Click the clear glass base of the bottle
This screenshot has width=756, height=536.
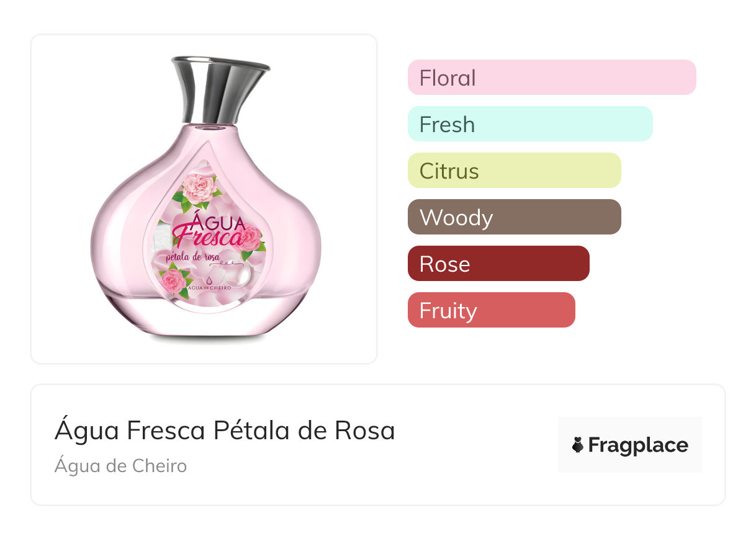(205, 319)
